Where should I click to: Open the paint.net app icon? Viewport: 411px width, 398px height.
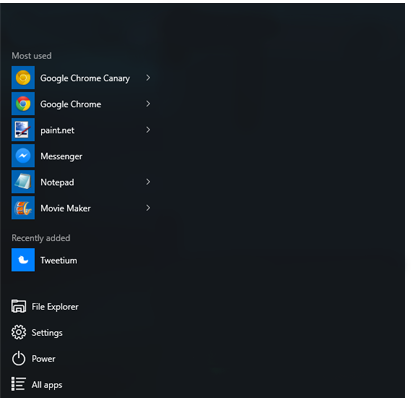click(x=23, y=130)
